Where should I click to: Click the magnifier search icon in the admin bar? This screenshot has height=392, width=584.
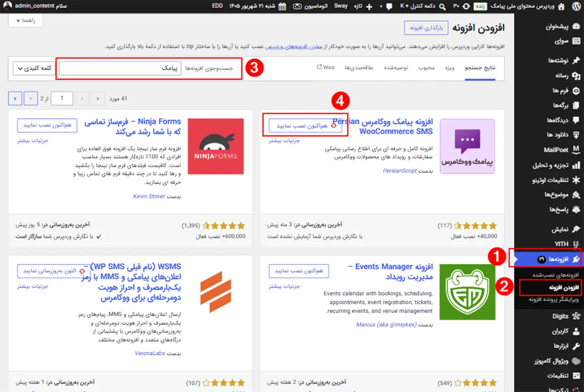[x=442, y=7]
